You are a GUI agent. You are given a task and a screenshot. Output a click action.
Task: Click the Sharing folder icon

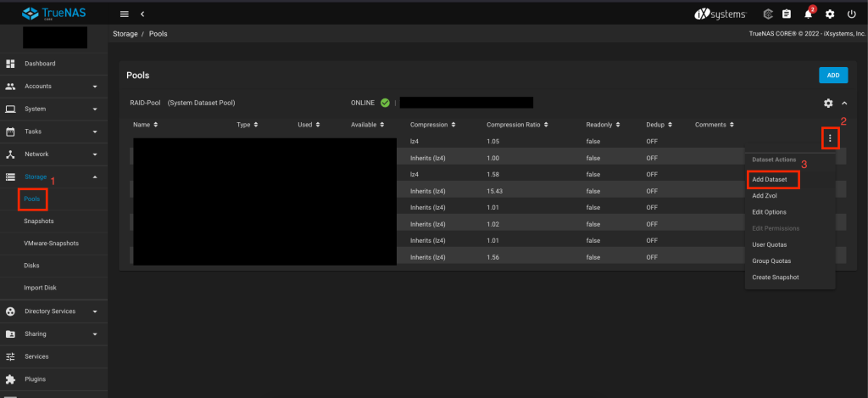pyautogui.click(x=10, y=334)
